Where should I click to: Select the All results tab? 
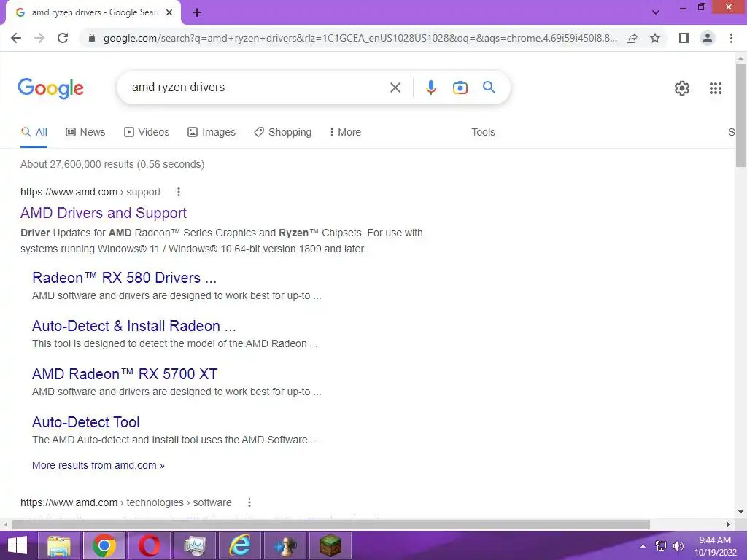coord(34,133)
